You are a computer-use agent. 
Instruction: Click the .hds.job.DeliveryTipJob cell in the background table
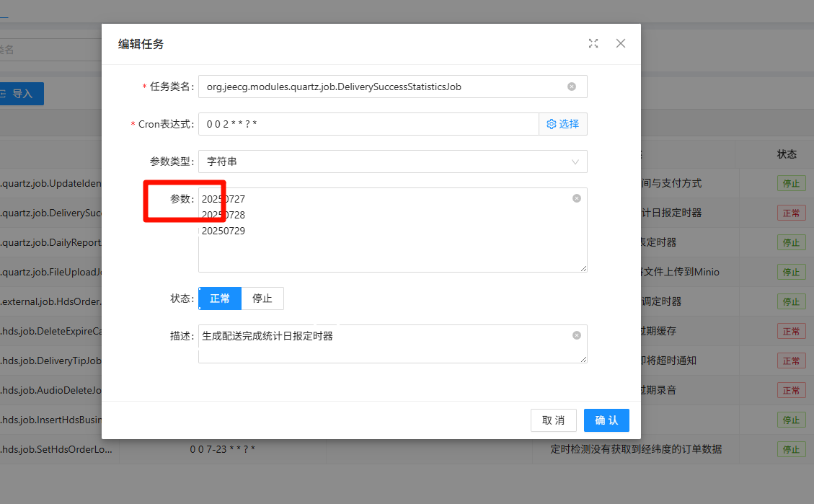pos(51,361)
